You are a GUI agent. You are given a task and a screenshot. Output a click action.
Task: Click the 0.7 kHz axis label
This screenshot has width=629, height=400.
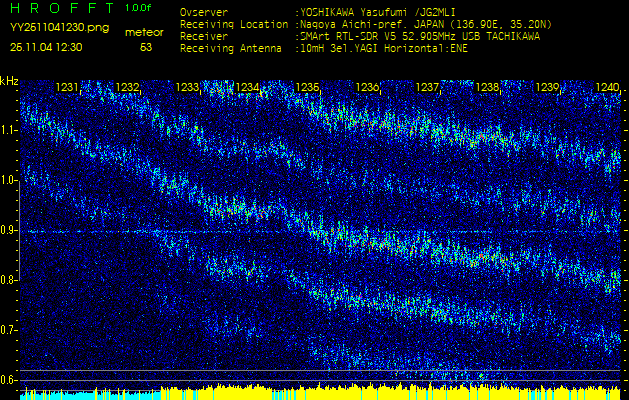coord(9,330)
